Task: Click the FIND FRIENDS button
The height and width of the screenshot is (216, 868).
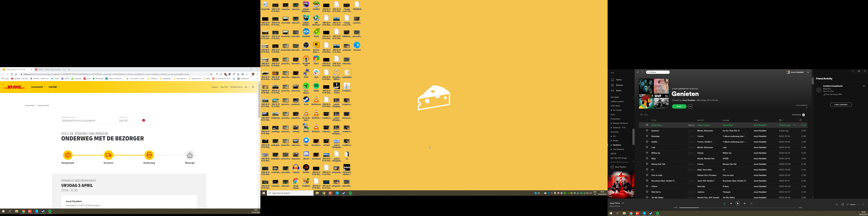Action: pos(841,105)
